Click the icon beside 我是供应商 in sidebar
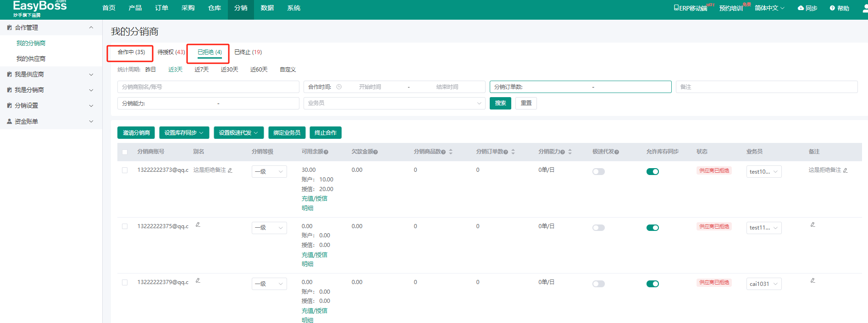 point(9,74)
